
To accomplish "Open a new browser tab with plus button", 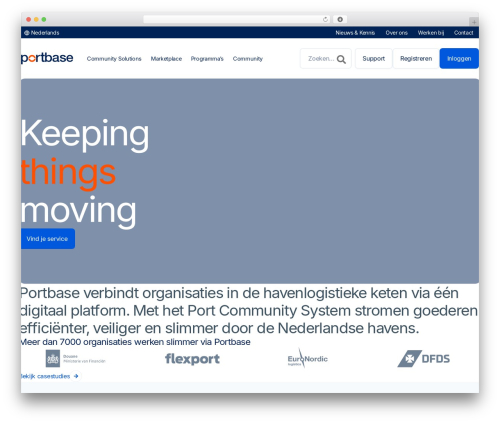I will [x=474, y=22].
